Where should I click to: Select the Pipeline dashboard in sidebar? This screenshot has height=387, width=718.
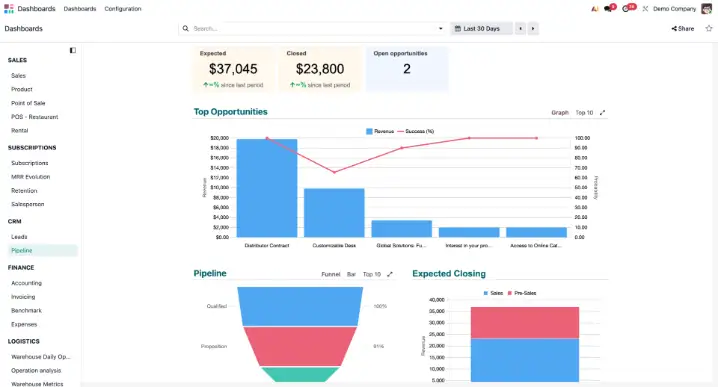(43, 251)
